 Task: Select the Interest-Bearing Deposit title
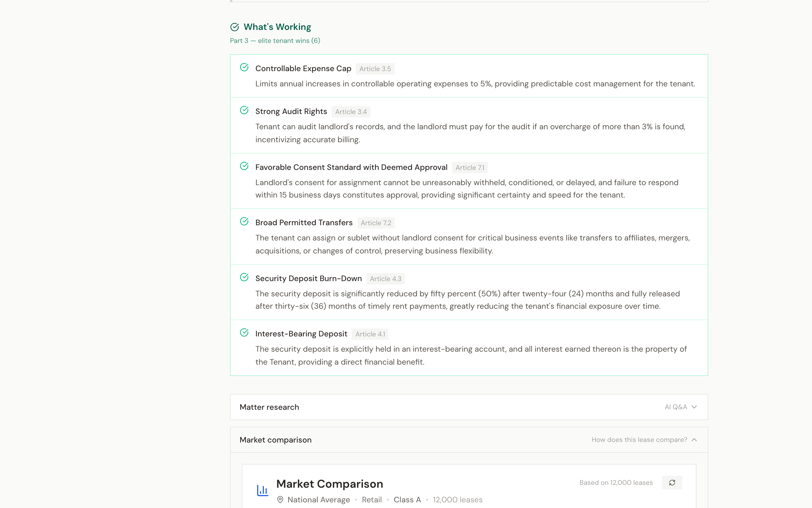[x=301, y=334]
